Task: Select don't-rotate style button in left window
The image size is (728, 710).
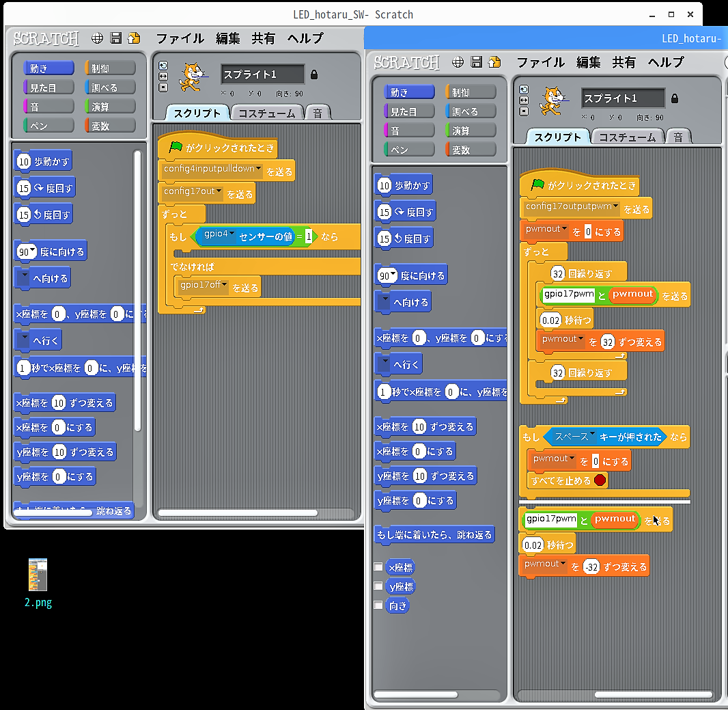Action: coord(163,87)
